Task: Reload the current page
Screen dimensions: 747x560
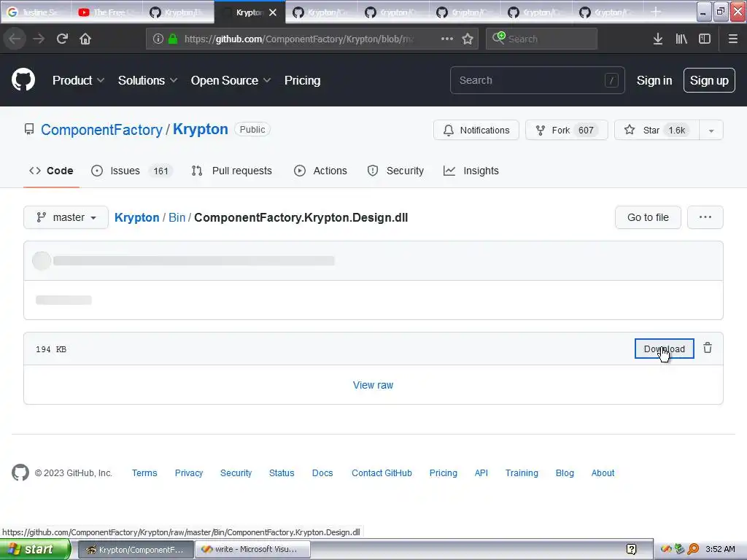Action: (62, 39)
